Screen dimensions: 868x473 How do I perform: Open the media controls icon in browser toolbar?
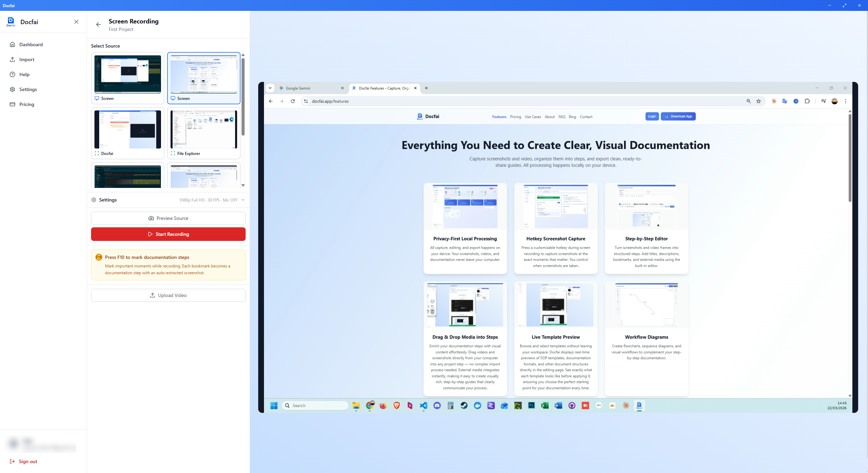(x=823, y=101)
